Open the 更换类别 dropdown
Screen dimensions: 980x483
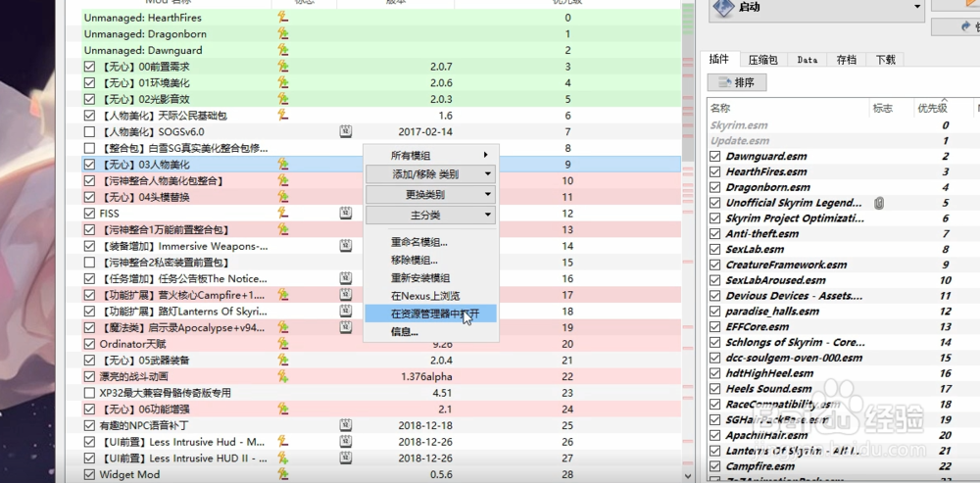click(x=430, y=194)
